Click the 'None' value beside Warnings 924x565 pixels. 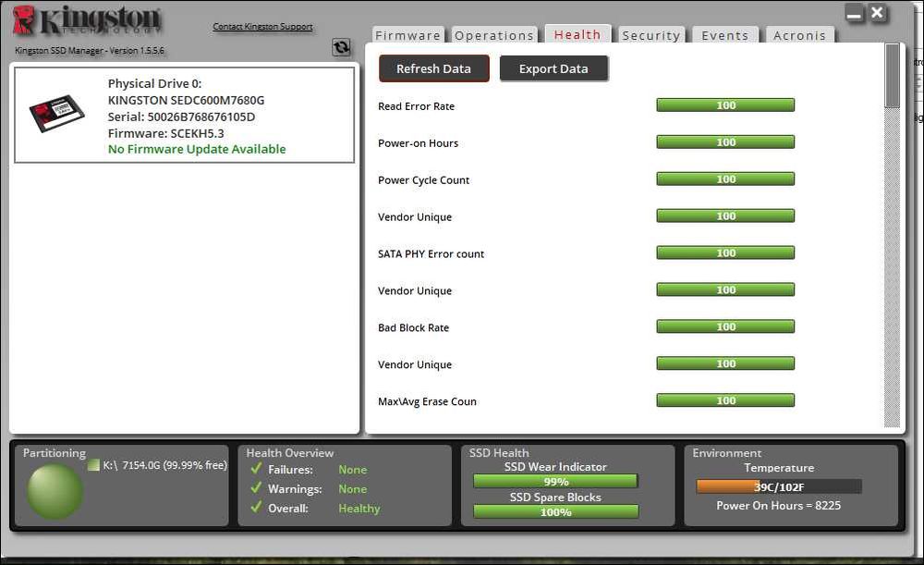click(352, 489)
